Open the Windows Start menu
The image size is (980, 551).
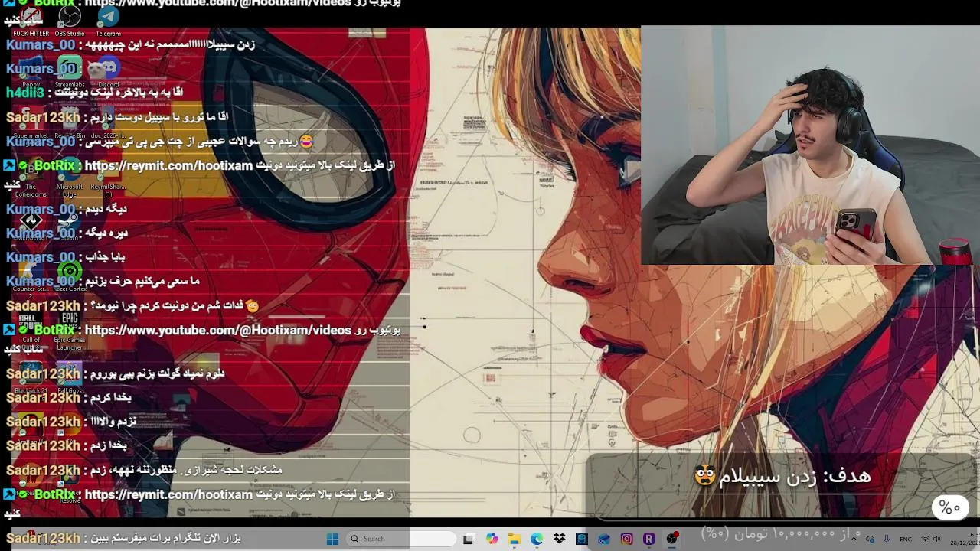[332, 539]
